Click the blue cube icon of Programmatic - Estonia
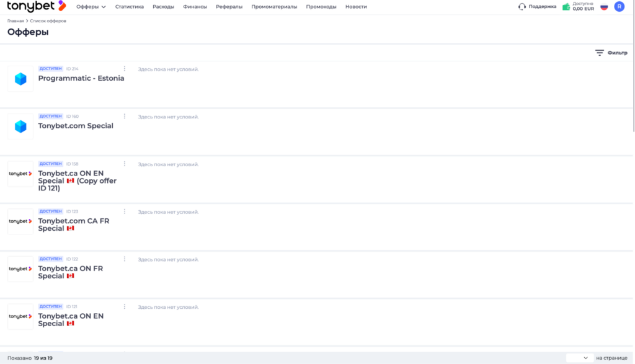Image resolution: width=635 pixels, height=364 pixels. (x=20, y=79)
